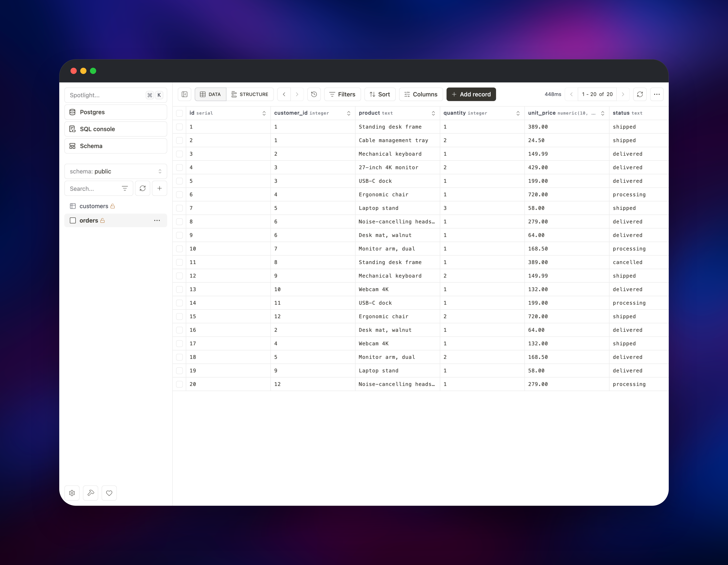Check the row with id 11 cancelled
728x565 pixels.
[x=179, y=262]
